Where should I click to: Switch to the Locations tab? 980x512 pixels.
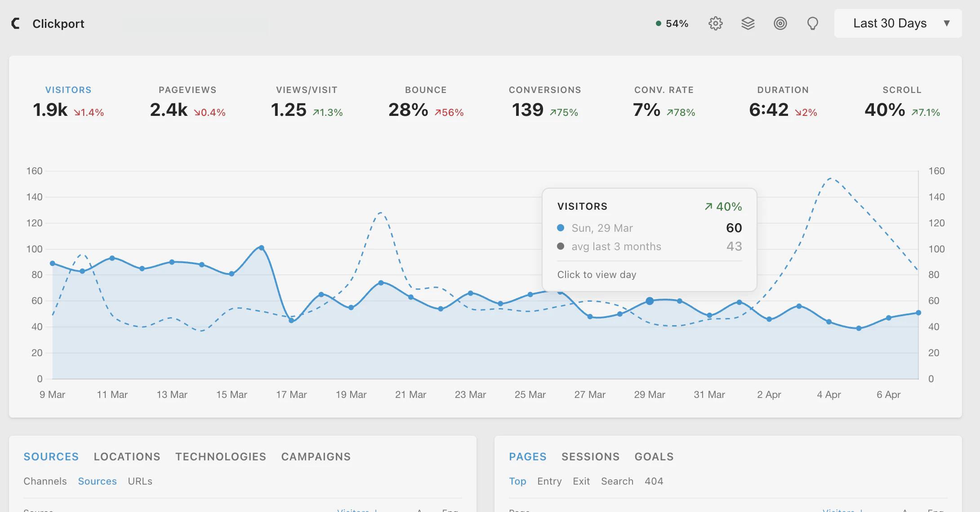pos(127,456)
